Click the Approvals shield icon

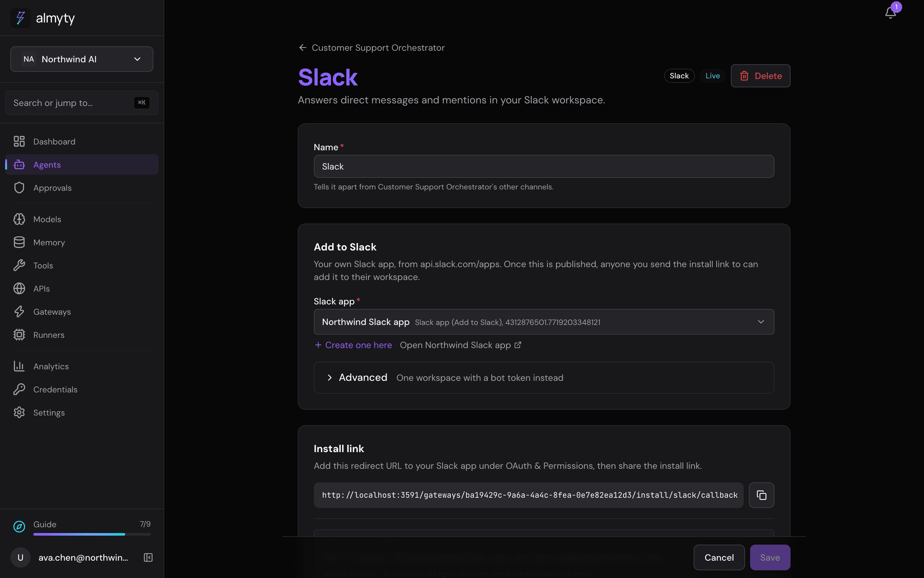pyautogui.click(x=19, y=188)
